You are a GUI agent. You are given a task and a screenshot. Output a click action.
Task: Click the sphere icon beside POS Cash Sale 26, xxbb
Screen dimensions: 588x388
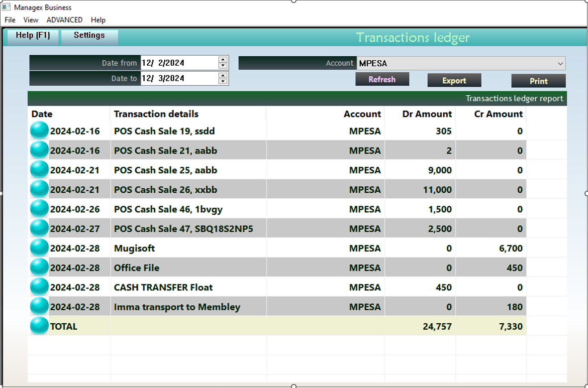(39, 189)
